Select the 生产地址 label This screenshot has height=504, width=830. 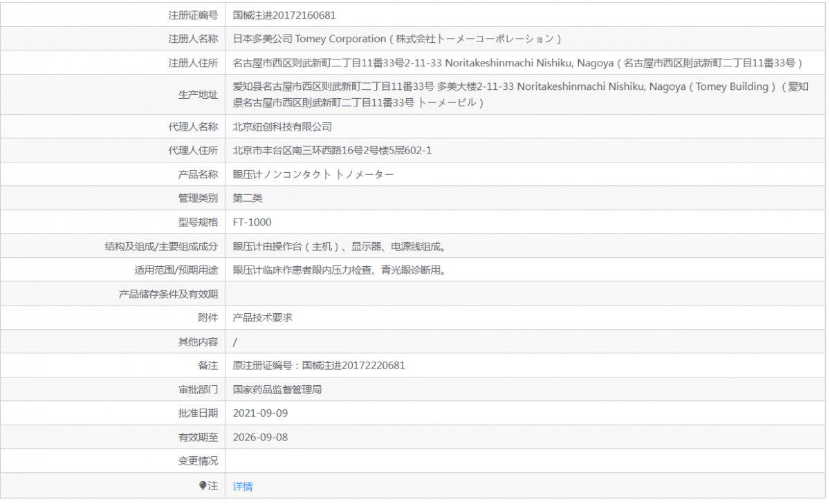point(198,95)
